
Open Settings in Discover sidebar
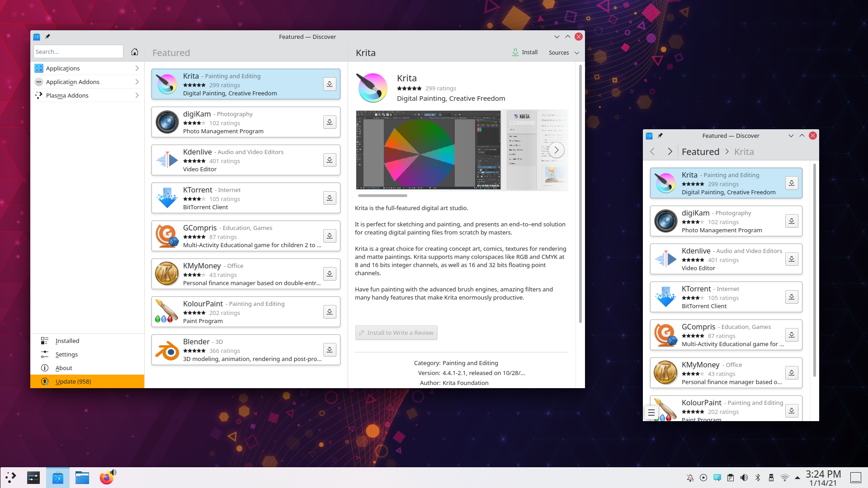[87, 354]
